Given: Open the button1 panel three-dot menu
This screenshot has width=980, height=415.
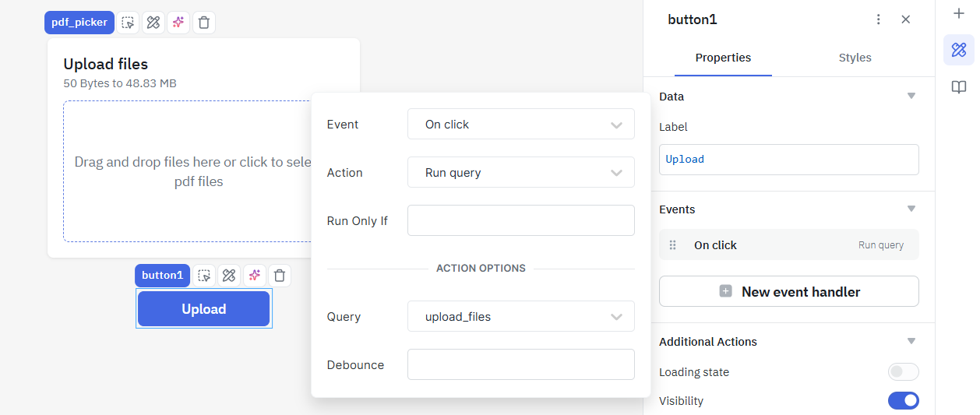Looking at the screenshot, I should (879, 19).
